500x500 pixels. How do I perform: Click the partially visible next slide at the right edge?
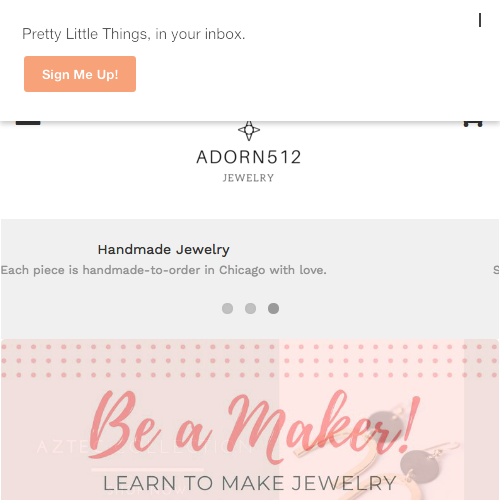tap(496, 270)
